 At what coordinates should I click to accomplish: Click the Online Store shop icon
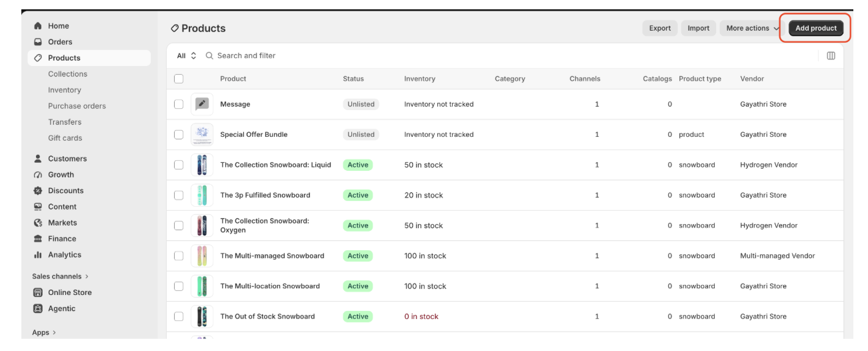(x=38, y=292)
